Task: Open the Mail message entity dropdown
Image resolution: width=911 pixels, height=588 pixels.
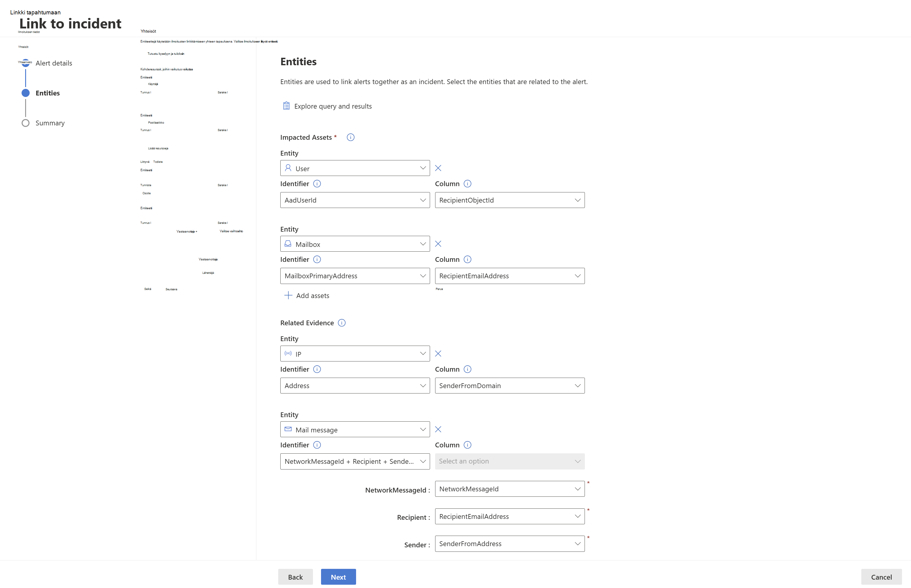Action: (x=355, y=429)
